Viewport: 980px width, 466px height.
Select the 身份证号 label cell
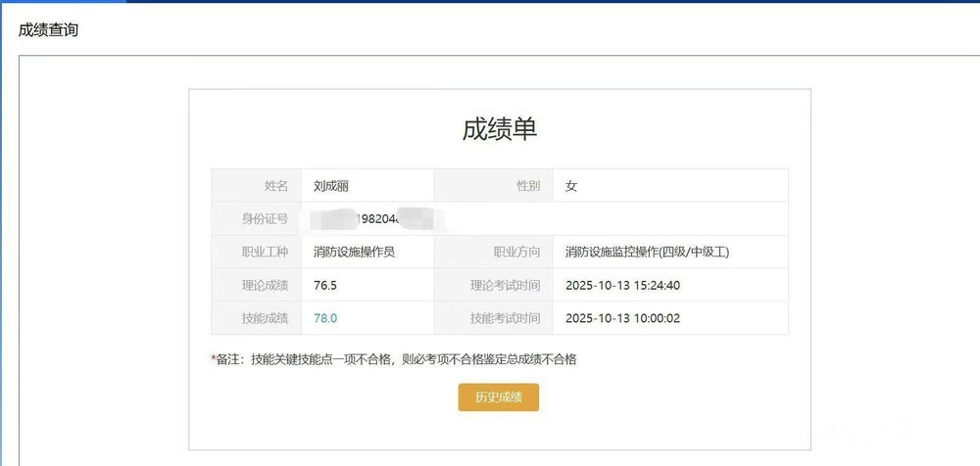click(x=265, y=218)
